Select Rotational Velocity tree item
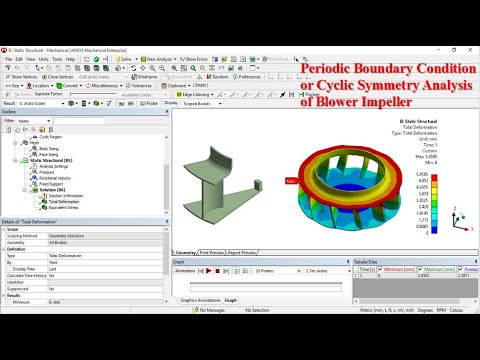The height and width of the screenshot is (360, 480). click(55, 178)
